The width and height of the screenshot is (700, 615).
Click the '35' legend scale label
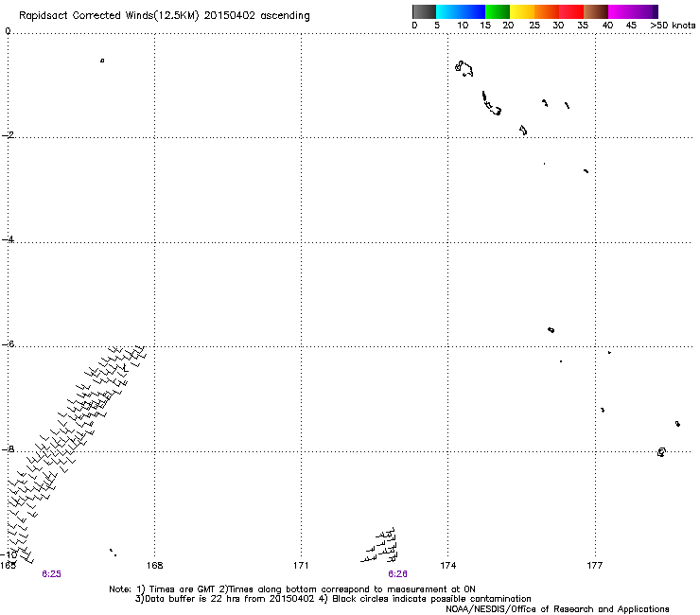coord(583,26)
